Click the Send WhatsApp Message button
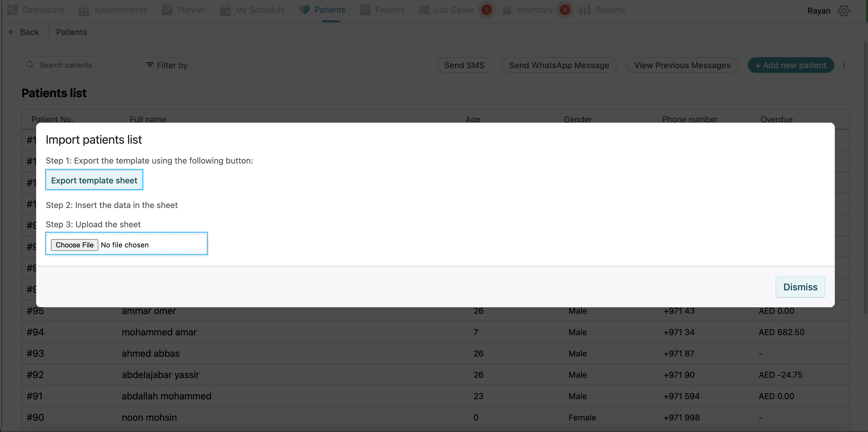This screenshot has width=868, height=432. (x=559, y=65)
